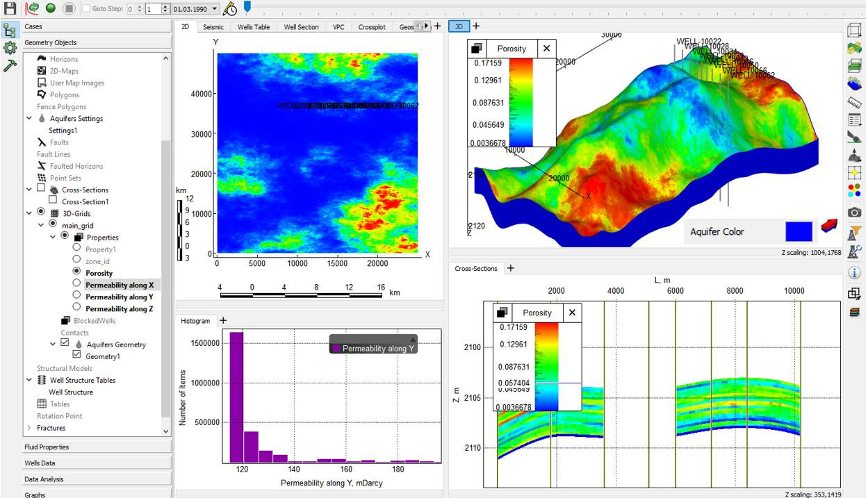Screen dimensions: 868x498
Task: Select the ruler measurement tool
Action: [x=854, y=103]
